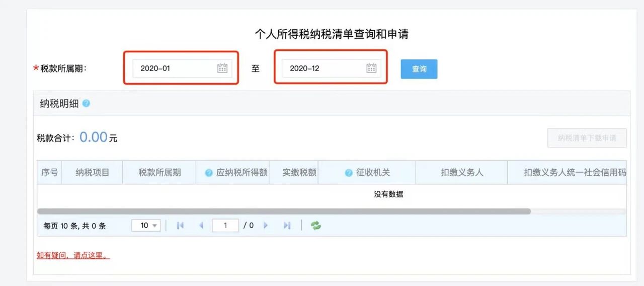Click the 税款所属期 column header
Viewport: 644px width, 286px height.
[x=159, y=172]
